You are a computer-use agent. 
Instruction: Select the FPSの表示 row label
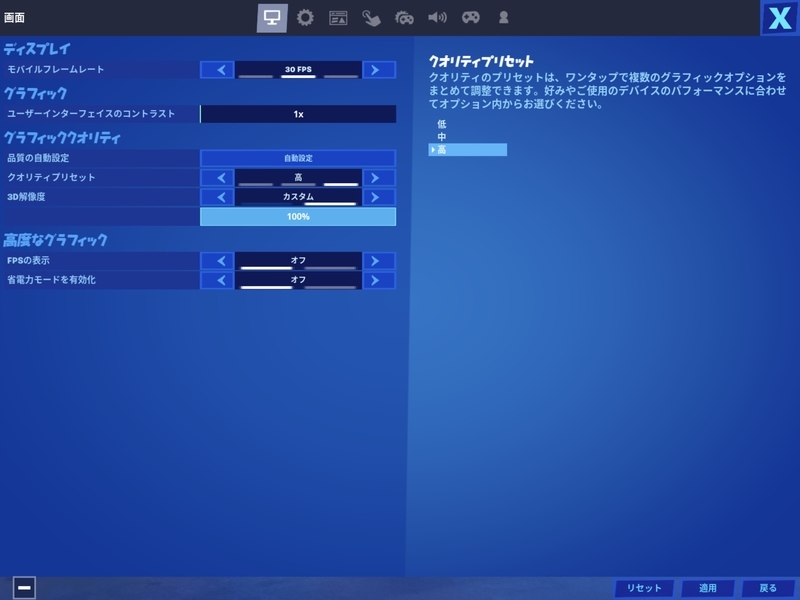coord(28,260)
